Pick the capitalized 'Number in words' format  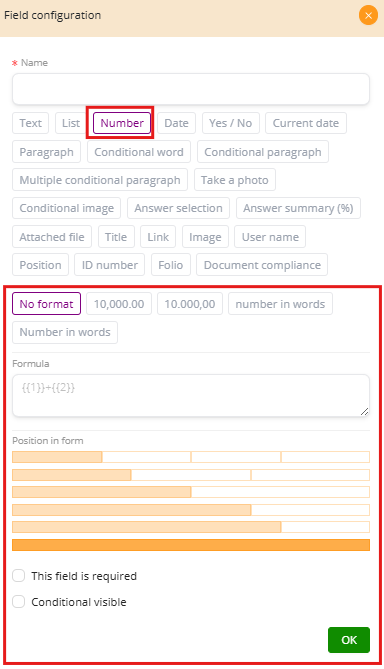tap(65, 332)
